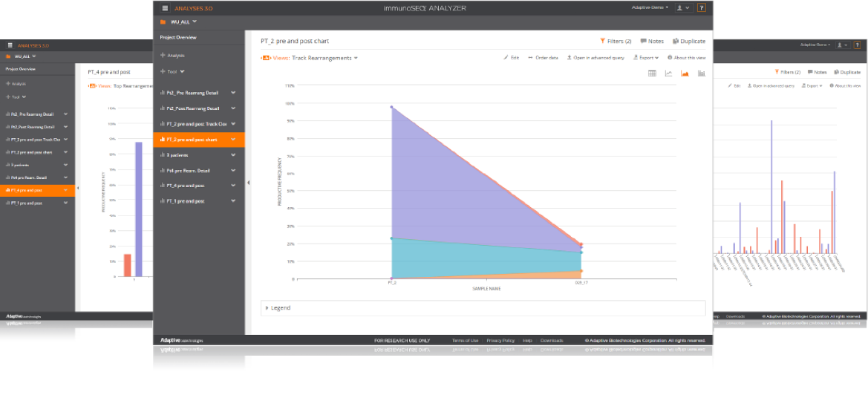This screenshot has height=395, width=868.
Task: Click Duplicate in right window
Action: point(847,72)
